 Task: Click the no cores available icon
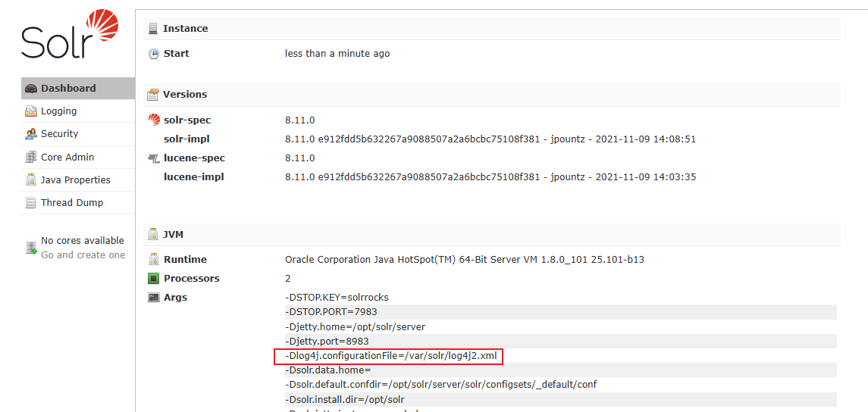click(x=31, y=248)
